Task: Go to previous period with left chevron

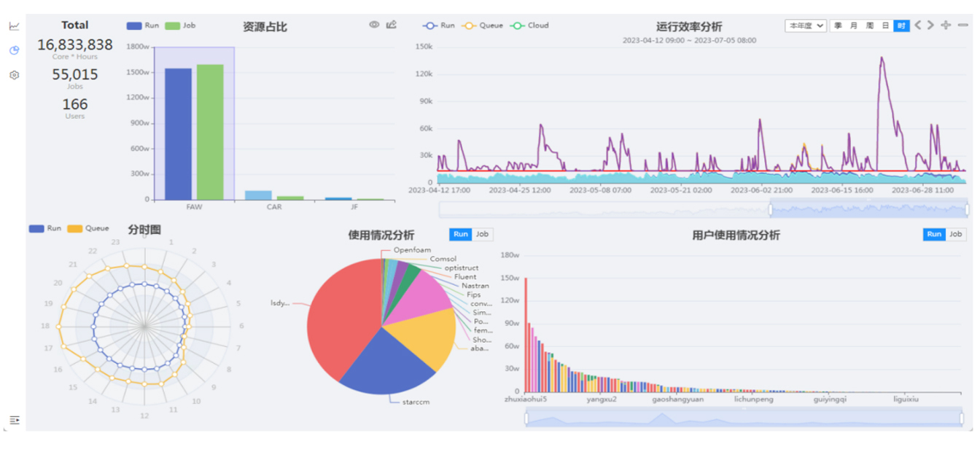Action: tap(918, 25)
